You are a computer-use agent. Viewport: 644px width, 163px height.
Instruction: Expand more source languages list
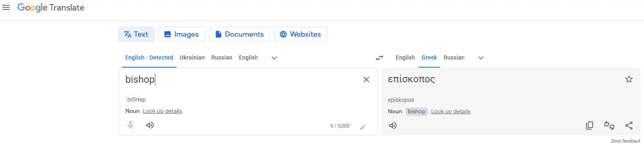[274, 58]
